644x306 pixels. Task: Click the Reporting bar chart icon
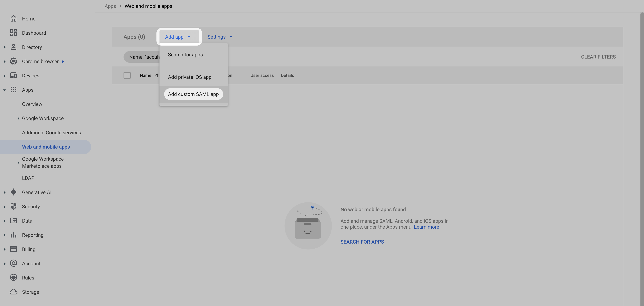pyautogui.click(x=14, y=235)
